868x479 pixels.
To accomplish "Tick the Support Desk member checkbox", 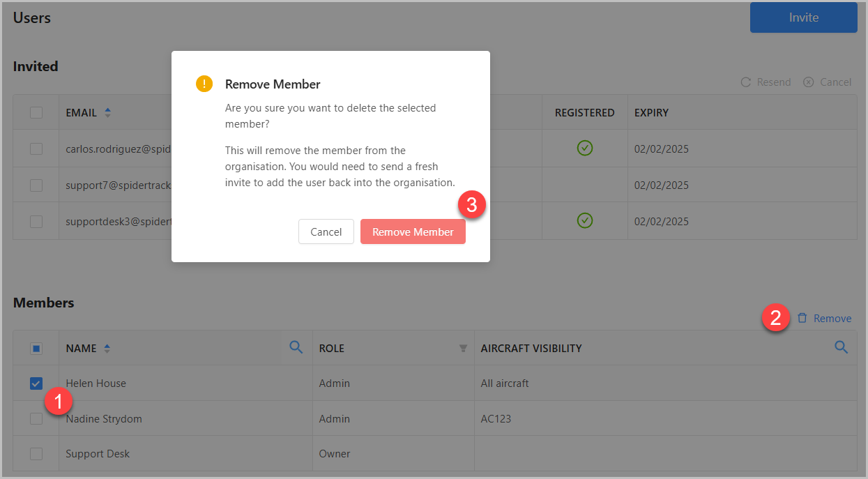I will click(x=36, y=453).
